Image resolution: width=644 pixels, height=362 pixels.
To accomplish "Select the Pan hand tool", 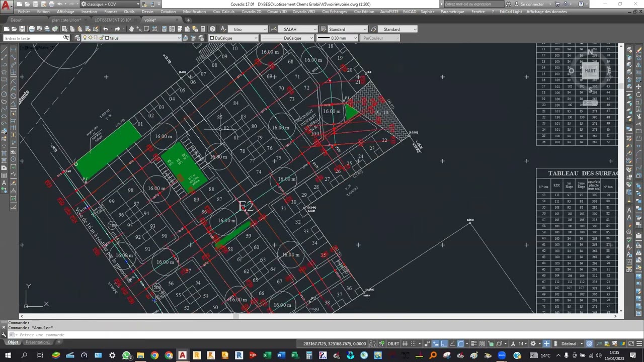I will pyautogui.click(x=131, y=29).
